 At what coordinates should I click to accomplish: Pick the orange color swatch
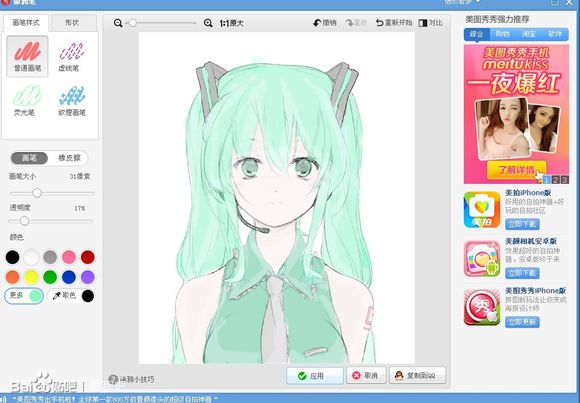tap(12, 277)
